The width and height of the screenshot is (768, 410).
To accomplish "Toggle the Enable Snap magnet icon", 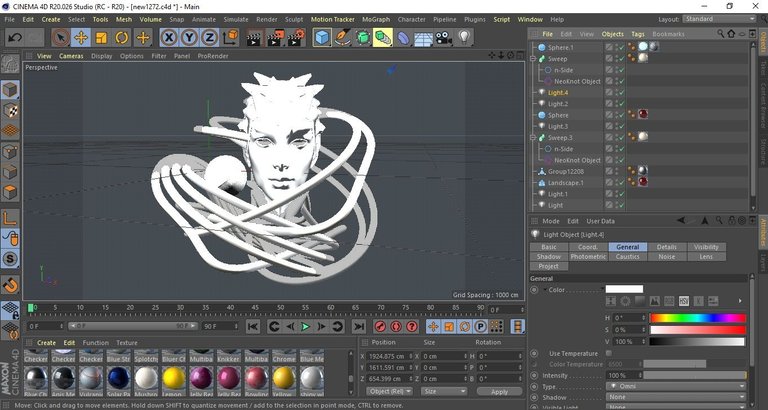I will pyautogui.click(x=10, y=284).
